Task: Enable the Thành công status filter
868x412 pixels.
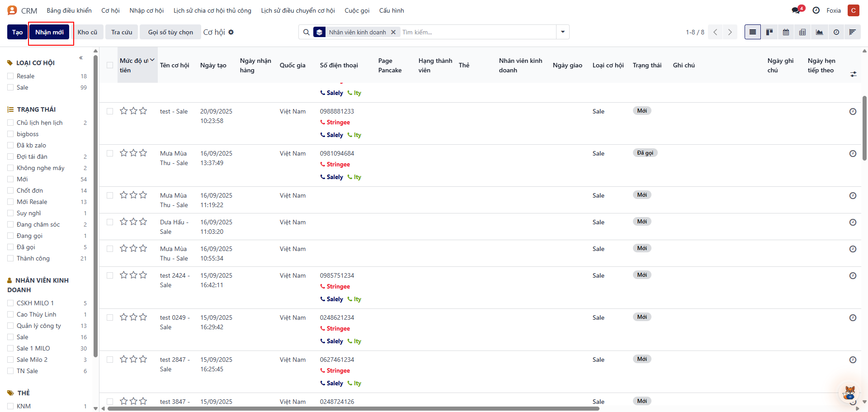Action: coord(10,258)
